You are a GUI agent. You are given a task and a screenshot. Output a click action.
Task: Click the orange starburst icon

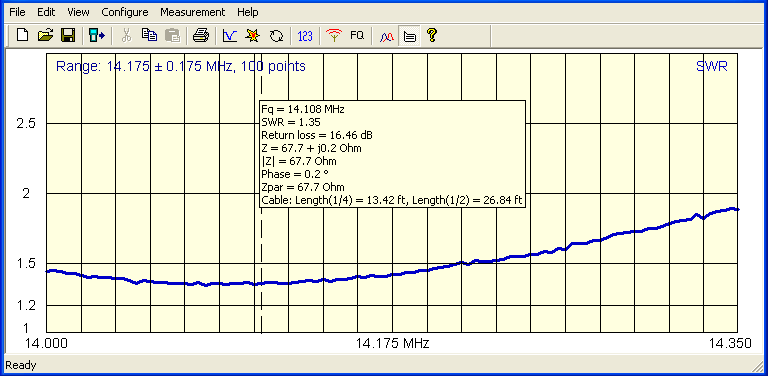(253, 35)
